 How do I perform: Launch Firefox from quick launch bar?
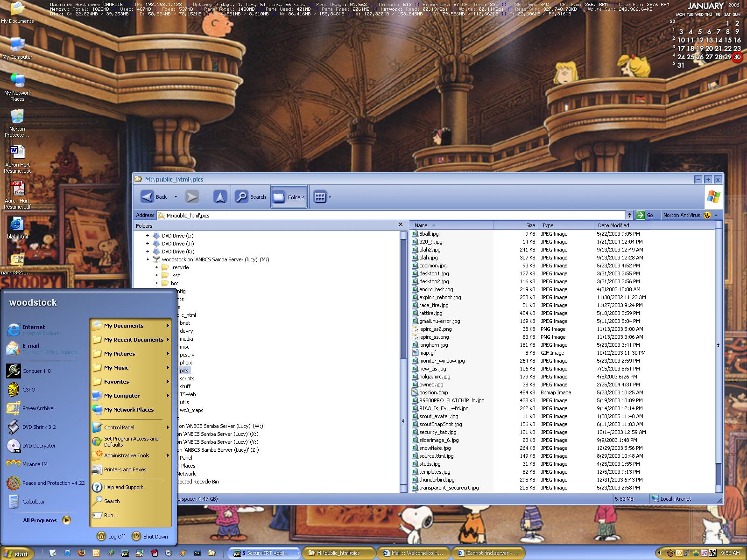coord(82,553)
